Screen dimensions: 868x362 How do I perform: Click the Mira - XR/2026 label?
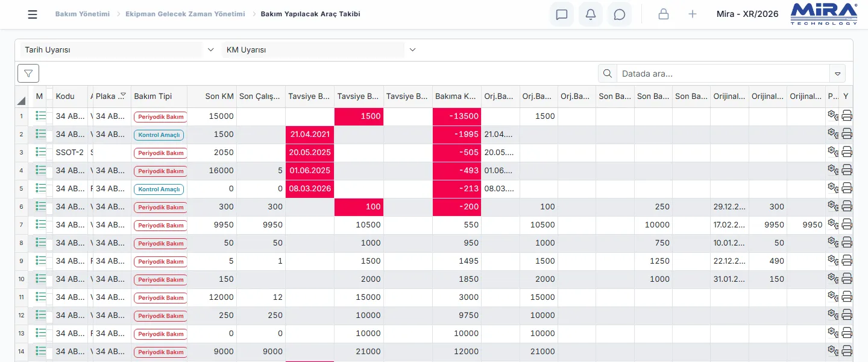(747, 14)
